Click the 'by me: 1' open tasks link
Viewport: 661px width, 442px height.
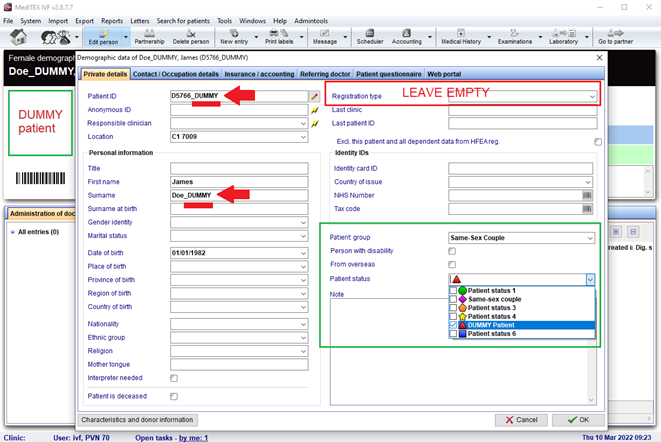coord(193,438)
